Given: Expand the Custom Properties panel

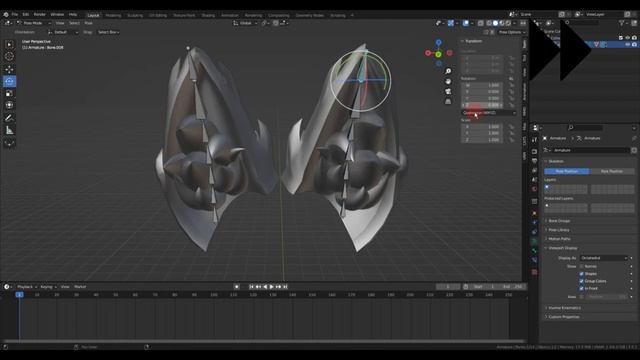Looking at the screenshot, I should pos(563,317).
